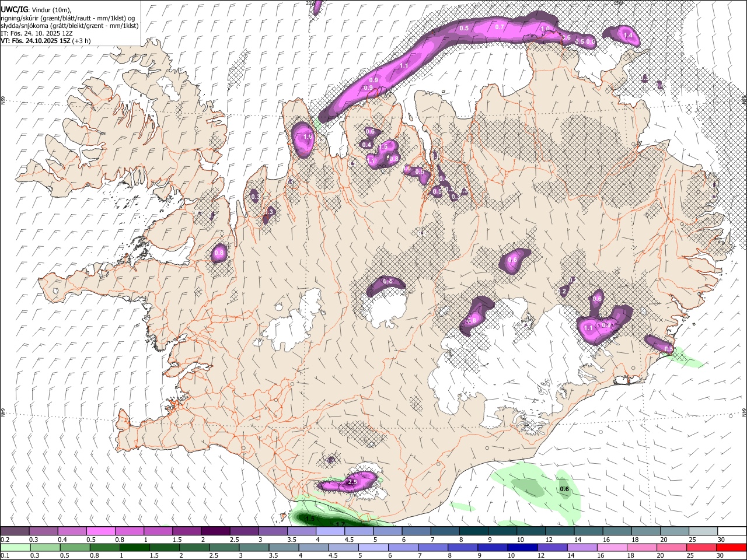The height and width of the screenshot is (560, 747).
Task: Click the "1.1" label in southeast purple blob
Action: click(x=588, y=328)
